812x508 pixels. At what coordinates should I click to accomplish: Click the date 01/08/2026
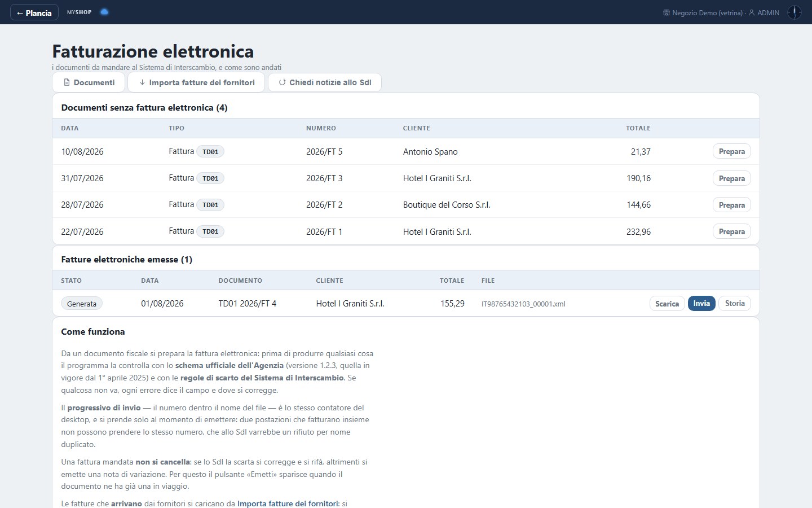tap(162, 304)
